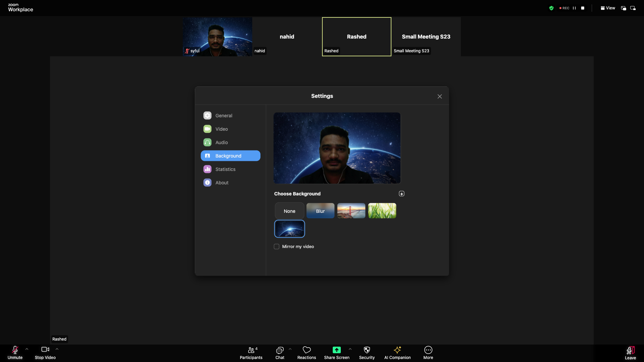Expand audio options arrow beside Unmute
Image resolution: width=644 pixels, height=362 pixels.
pos(27,349)
